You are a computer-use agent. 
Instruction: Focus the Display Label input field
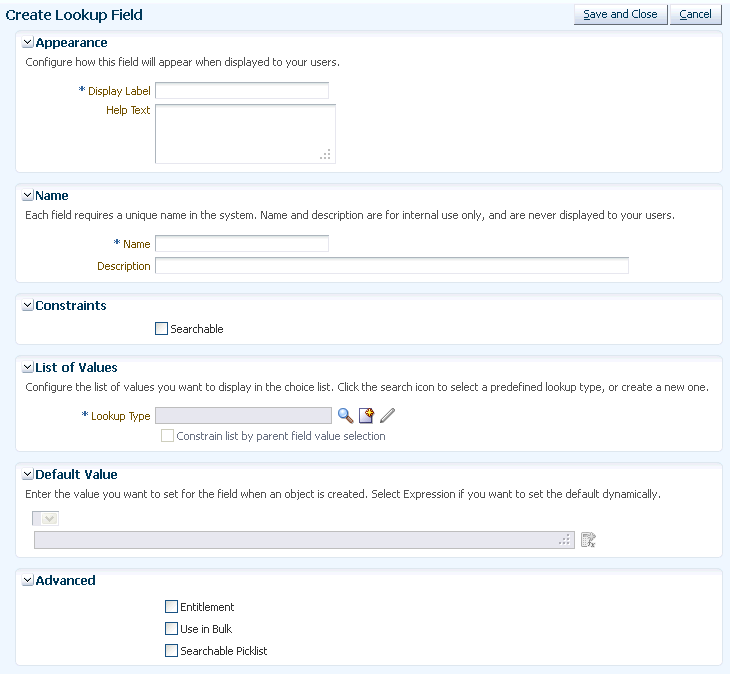[242, 90]
